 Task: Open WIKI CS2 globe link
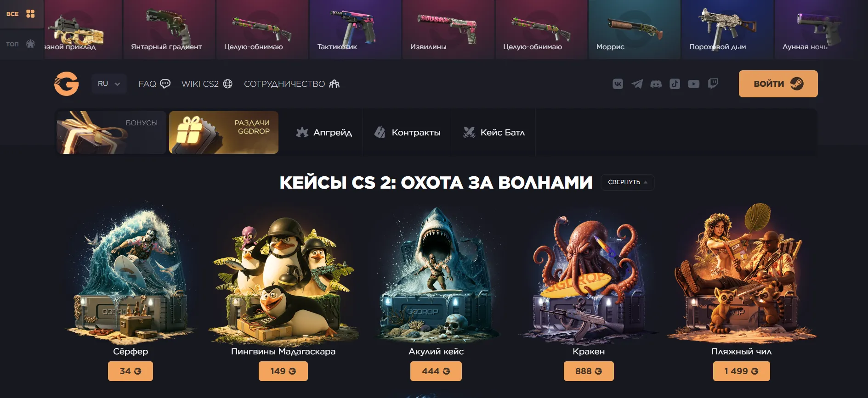[207, 84]
